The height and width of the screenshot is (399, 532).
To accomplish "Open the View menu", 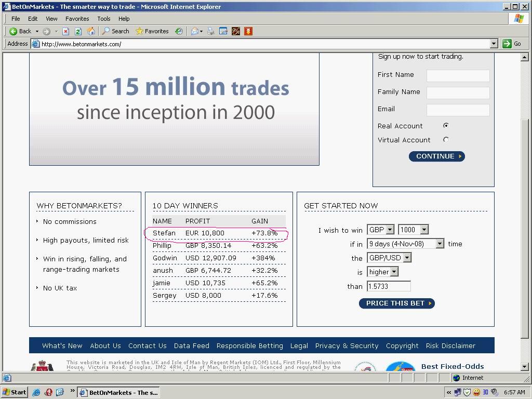I will [51, 19].
